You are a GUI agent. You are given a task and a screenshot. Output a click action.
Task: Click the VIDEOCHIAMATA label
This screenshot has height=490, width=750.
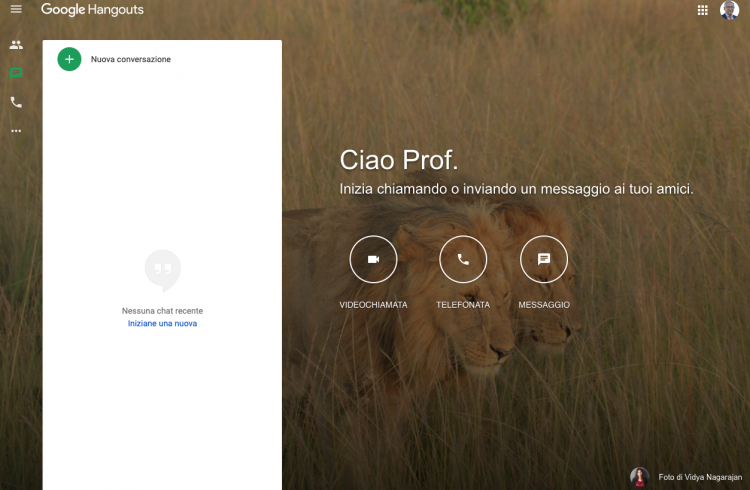(373, 305)
